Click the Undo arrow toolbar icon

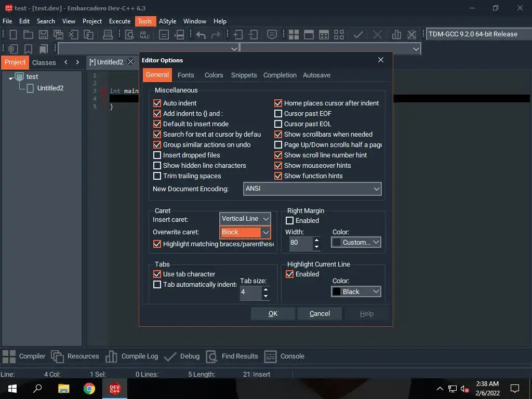point(201,35)
